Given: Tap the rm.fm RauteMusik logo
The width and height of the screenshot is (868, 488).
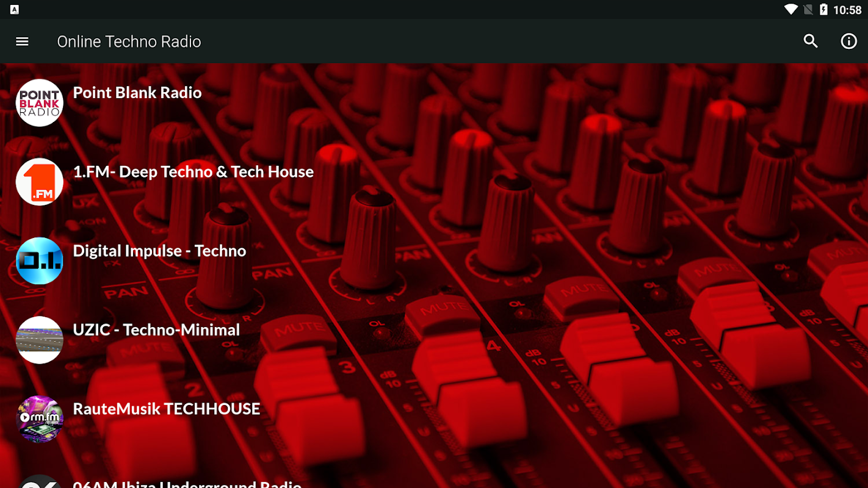Looking at the screenshot, I should pos(40,419).
